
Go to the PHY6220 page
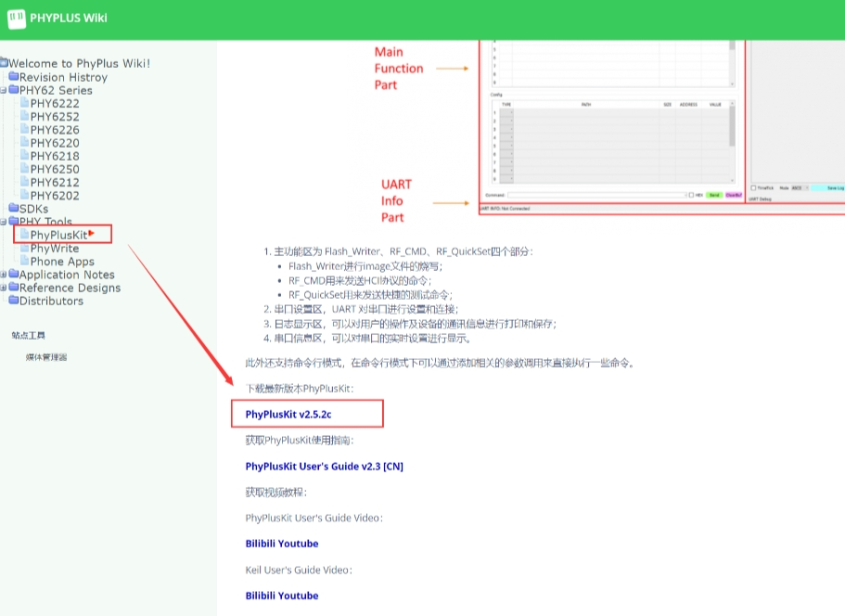pyautogui.click(x=55, y=143)
